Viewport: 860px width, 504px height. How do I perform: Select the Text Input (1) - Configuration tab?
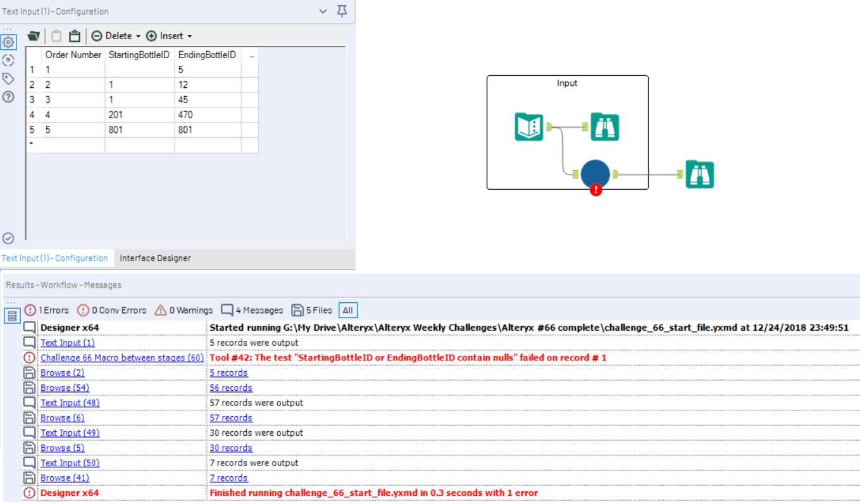[54, 258]
